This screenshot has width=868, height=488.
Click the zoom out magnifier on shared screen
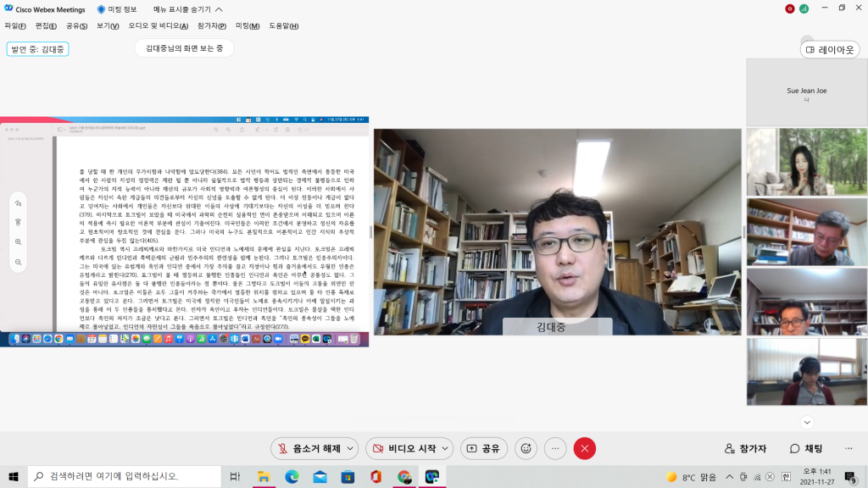click(x=18, y=260)
